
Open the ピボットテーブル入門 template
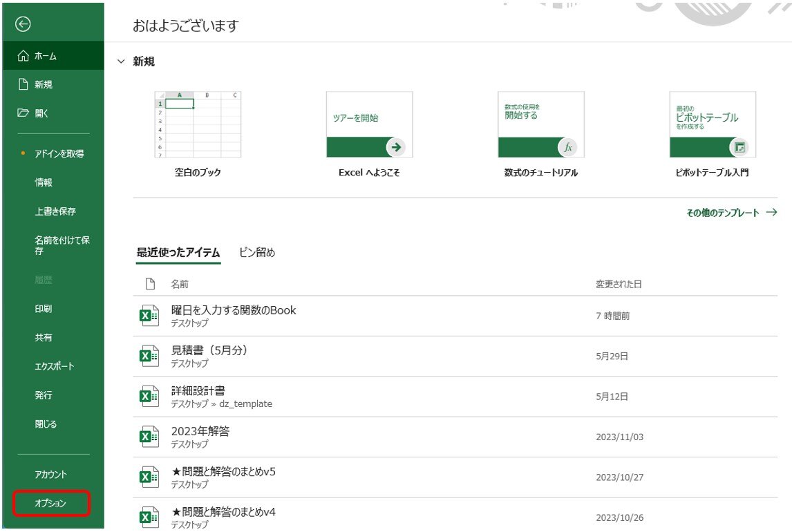(713, 134)
